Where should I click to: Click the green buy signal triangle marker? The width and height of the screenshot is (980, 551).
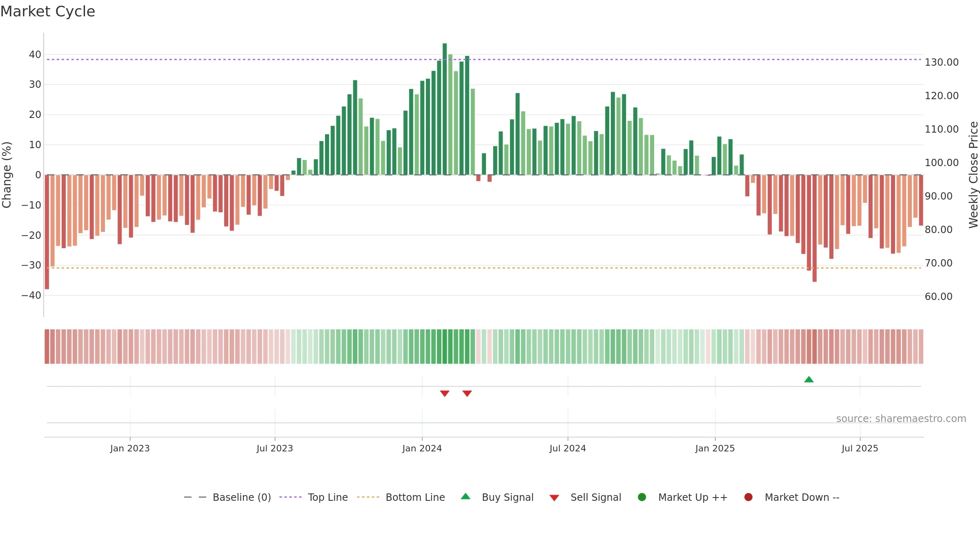[809, 380]
